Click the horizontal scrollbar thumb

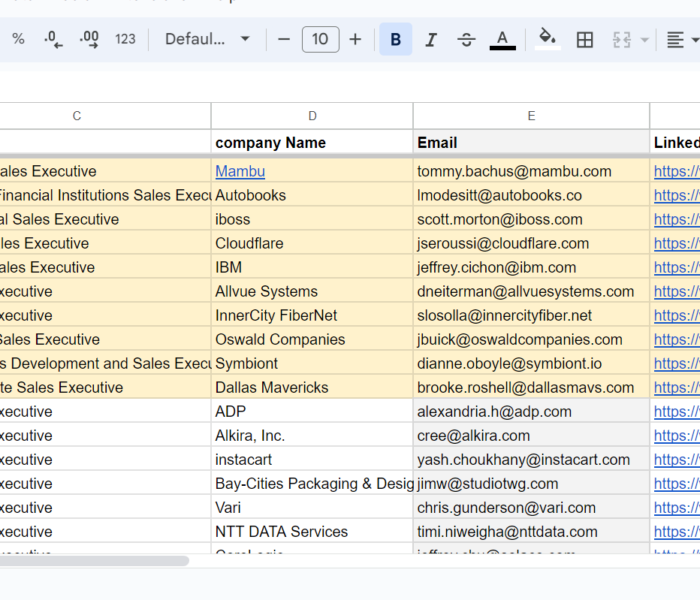(x=94, y=561)
